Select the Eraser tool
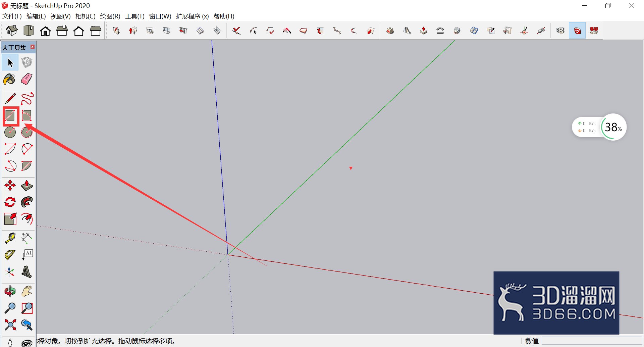The width and height of the screenshot is (644, 347). pos(27,80)
